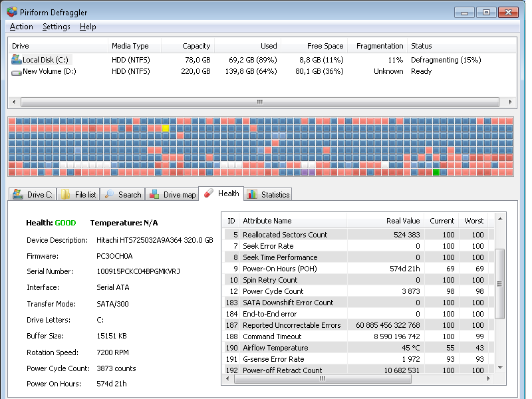Image resolution: width=532 pixels, height=399 pixels.
Task: Click the Drive map blocks icon
Action: click(154, 194)
